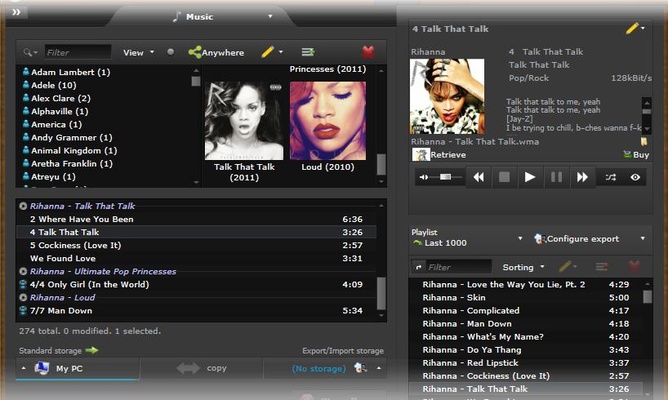Click the My PC computer icon
The image size is (668, 400).
42,368
